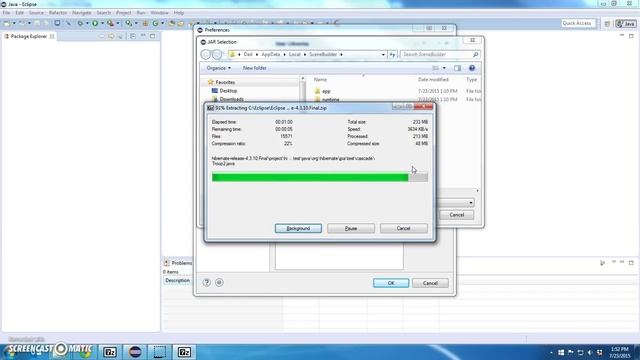Click the AppData breadcrumb in address bar
The height and width of the screenshot is (360, 640).
[270, 54]
